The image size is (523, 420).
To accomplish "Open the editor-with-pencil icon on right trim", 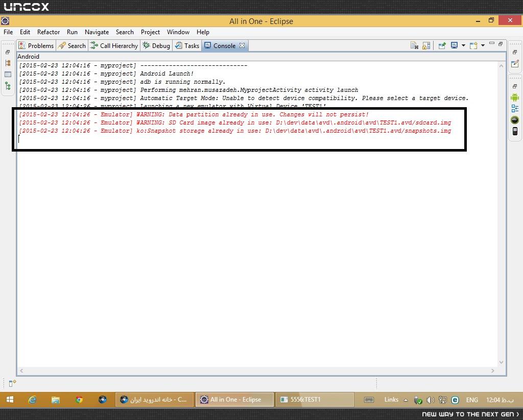I will pos(515,63).
